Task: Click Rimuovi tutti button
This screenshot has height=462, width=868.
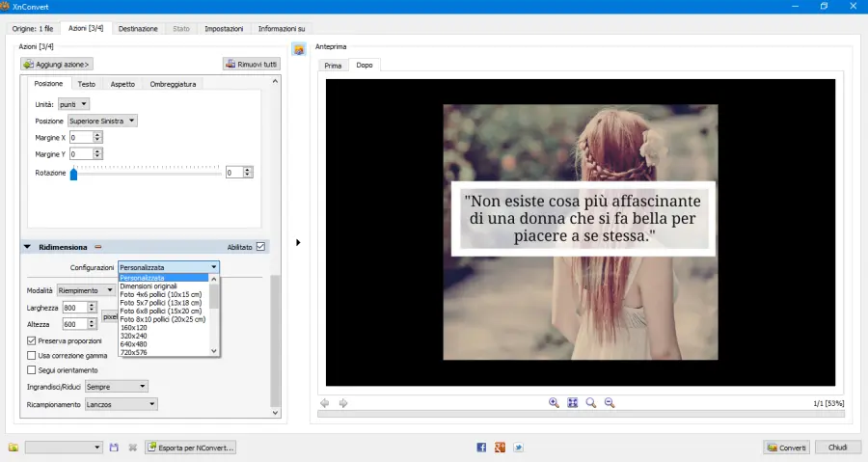Action: [x=252, y=65]
